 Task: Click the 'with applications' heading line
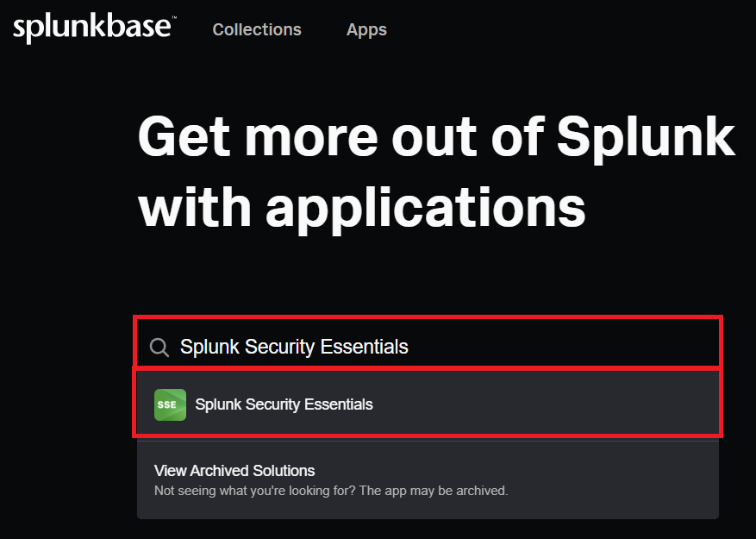coord(362,205)
